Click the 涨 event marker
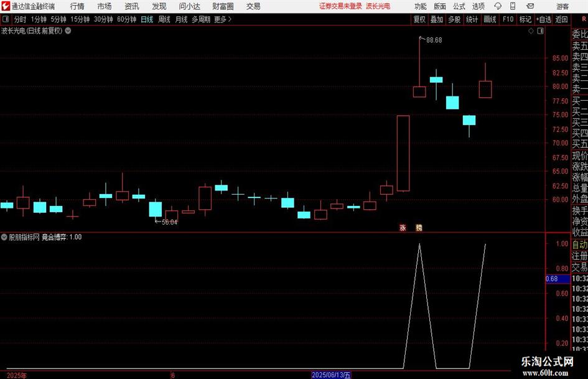The height and width of the screenshot is (379, 588). pos(403,227)
